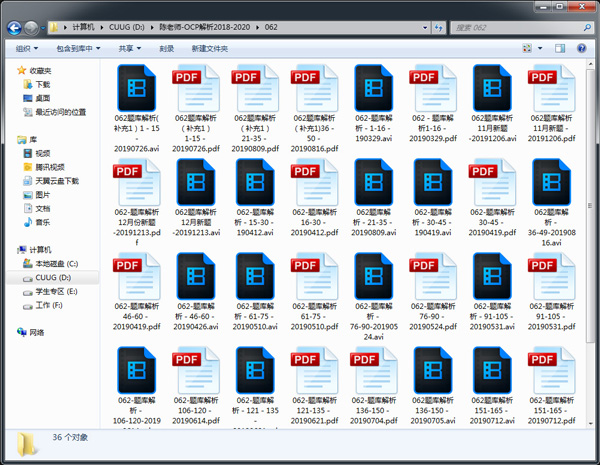
Task: Select video icon 11月新题 20191206.avi
Action: pyautogui.click(x=492, y=88)
